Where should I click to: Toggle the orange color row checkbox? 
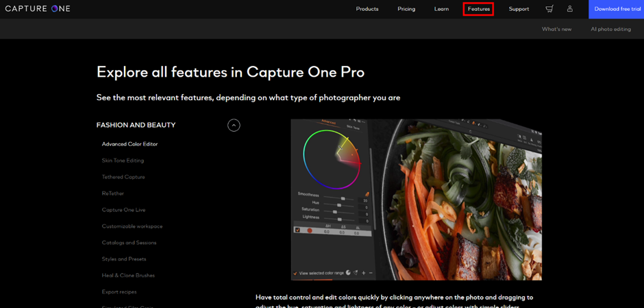click(x=297, y=230)
